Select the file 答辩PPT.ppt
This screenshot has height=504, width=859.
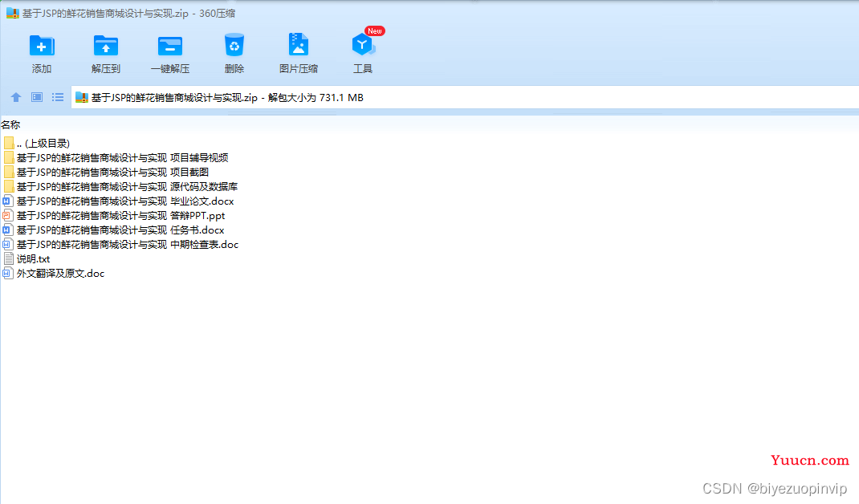pyautogui.click(x=120, y=215)
